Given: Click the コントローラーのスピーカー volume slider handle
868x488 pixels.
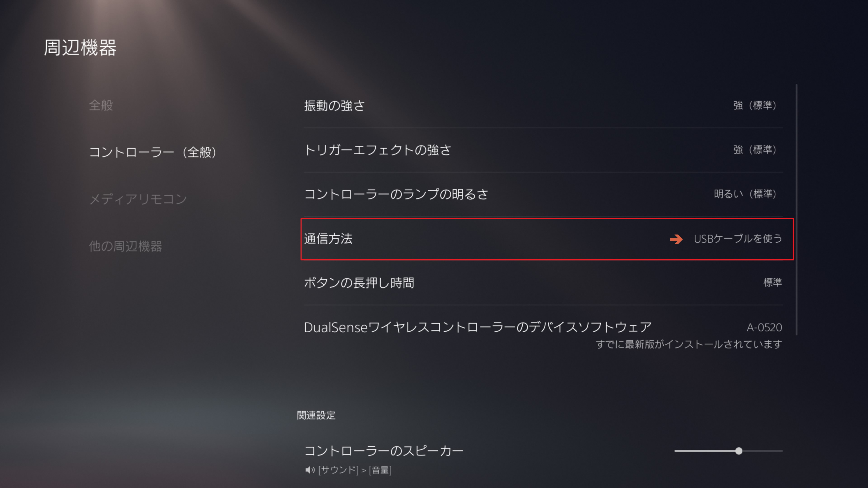Looking at the screenshot, I should tap(739, 451).
